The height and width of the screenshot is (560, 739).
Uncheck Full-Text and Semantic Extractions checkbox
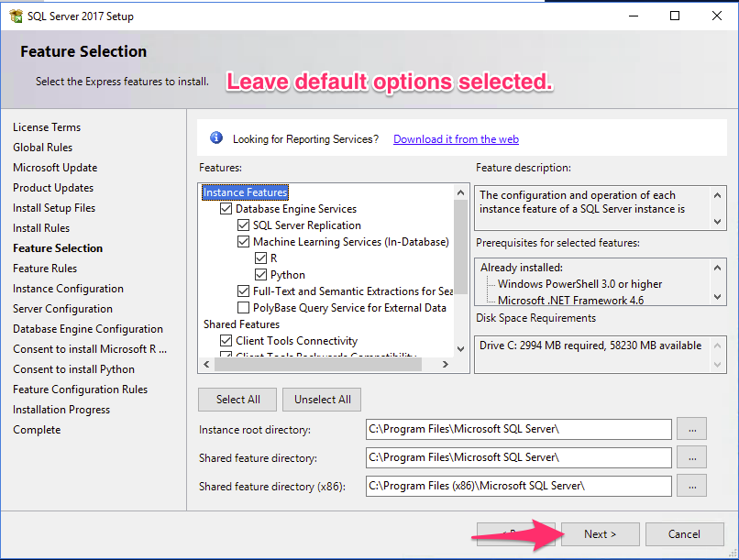click(x=243, y=291)
